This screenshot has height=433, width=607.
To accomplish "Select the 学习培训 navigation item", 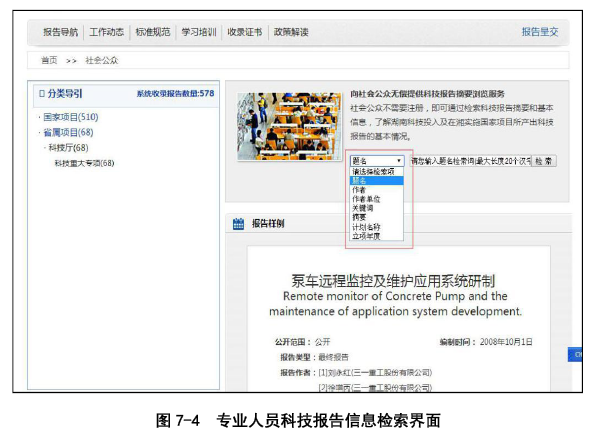I will pos(198,32).
